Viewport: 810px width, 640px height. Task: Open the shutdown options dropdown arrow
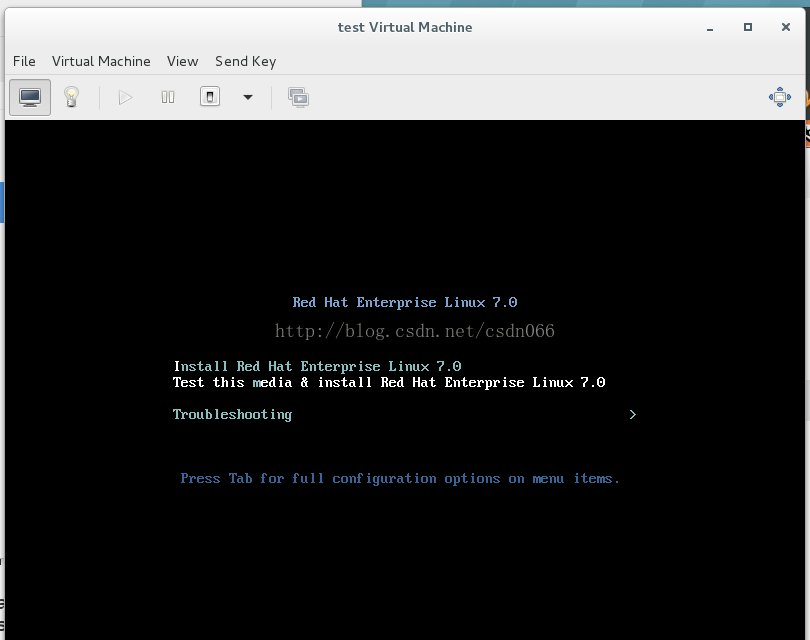pyautogui.click(x=248, y=97)
